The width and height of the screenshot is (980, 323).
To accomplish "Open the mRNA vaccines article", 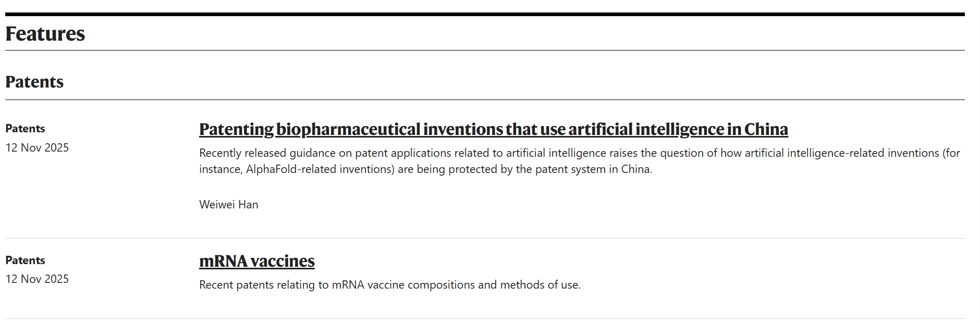I will (x=256, y=261).
